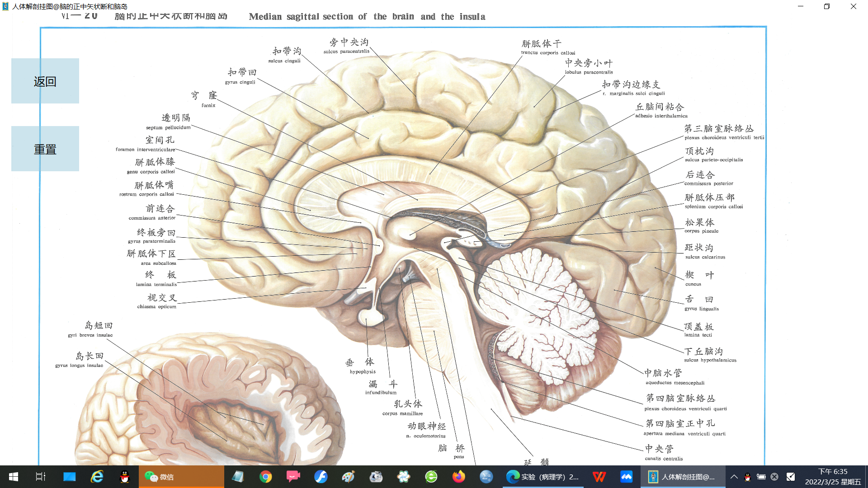This screenshot has width=868, height=488.
Task: Switch to the Edge 实验(病理学) window
Action: point(542,477)
